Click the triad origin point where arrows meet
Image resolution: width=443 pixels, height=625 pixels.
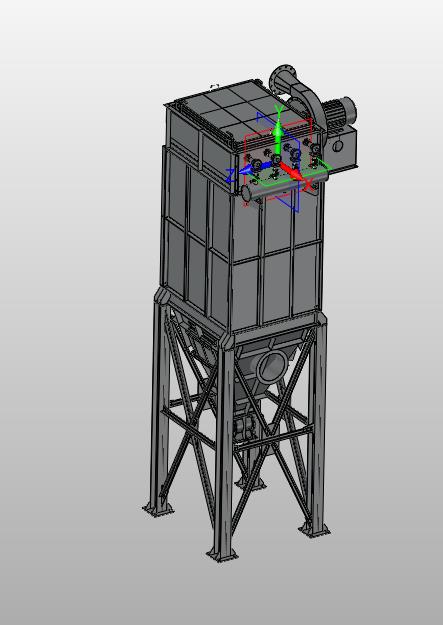[x=277, y=161]
